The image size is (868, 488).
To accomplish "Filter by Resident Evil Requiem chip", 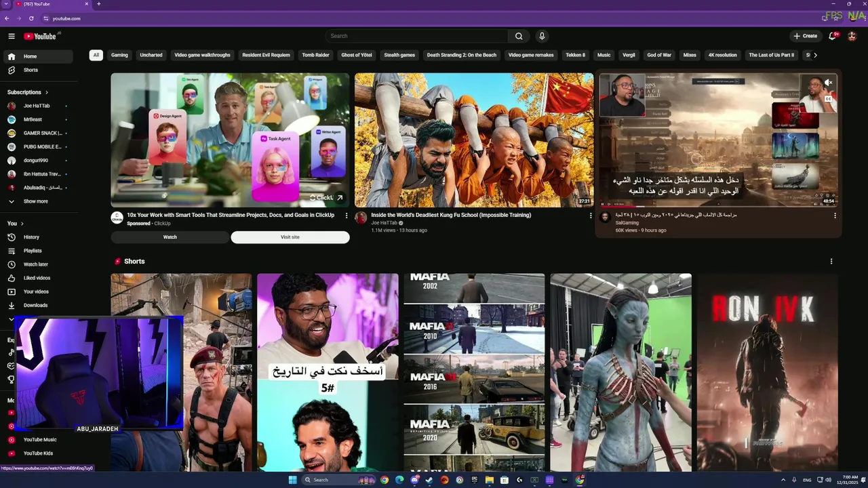I will tap(266, 55).
